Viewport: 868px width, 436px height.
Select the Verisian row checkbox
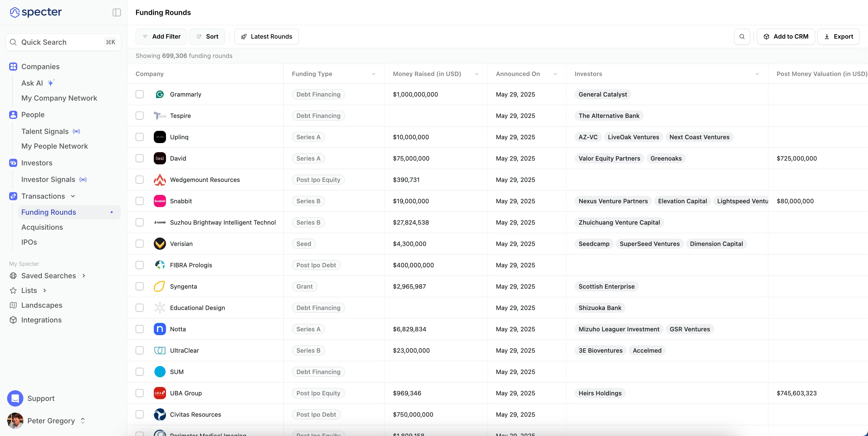pos(140,244)
